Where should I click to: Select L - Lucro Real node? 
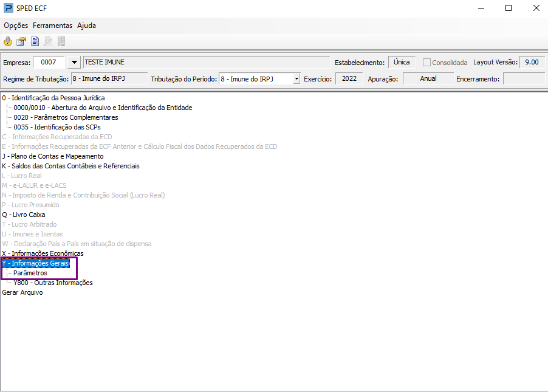(x=22, y=176)
